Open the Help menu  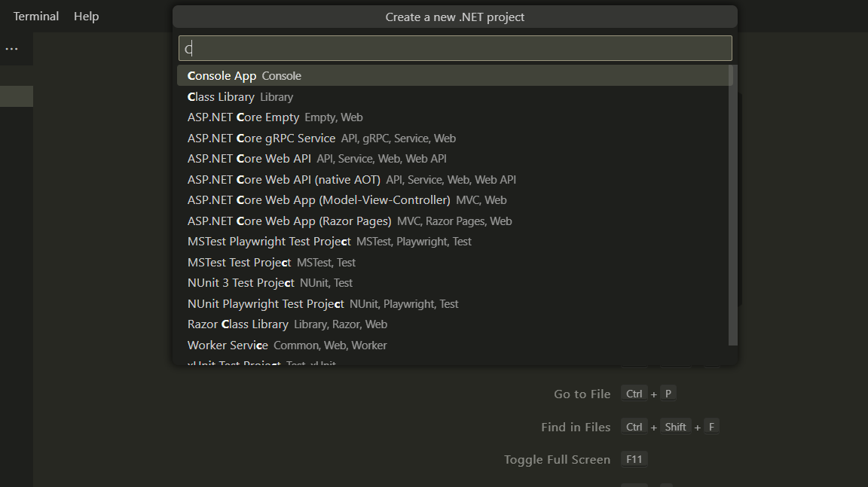point(87,17)
